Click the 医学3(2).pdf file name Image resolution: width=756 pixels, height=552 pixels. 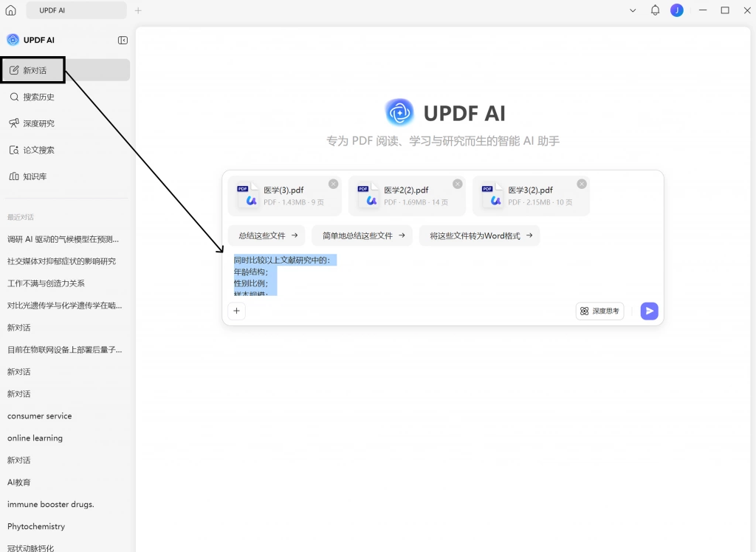[530, 190]
